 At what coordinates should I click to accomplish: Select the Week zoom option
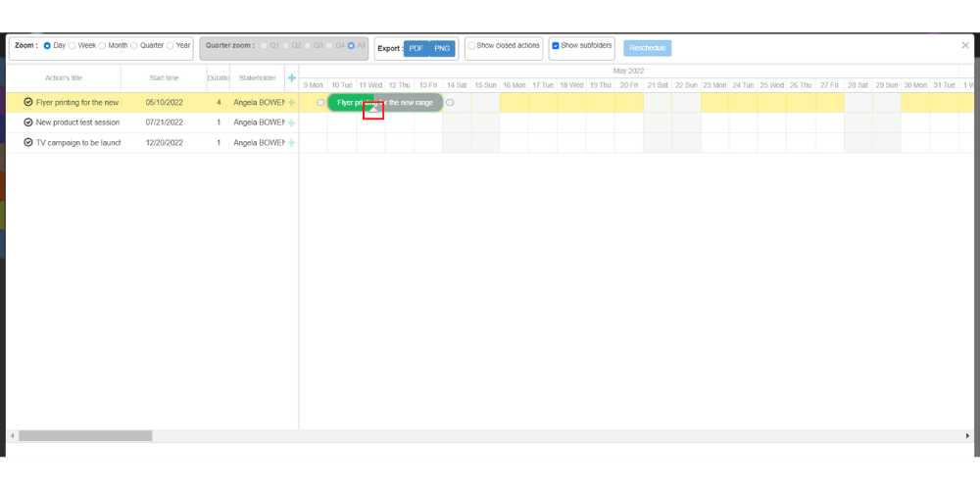tap(73, 46)
